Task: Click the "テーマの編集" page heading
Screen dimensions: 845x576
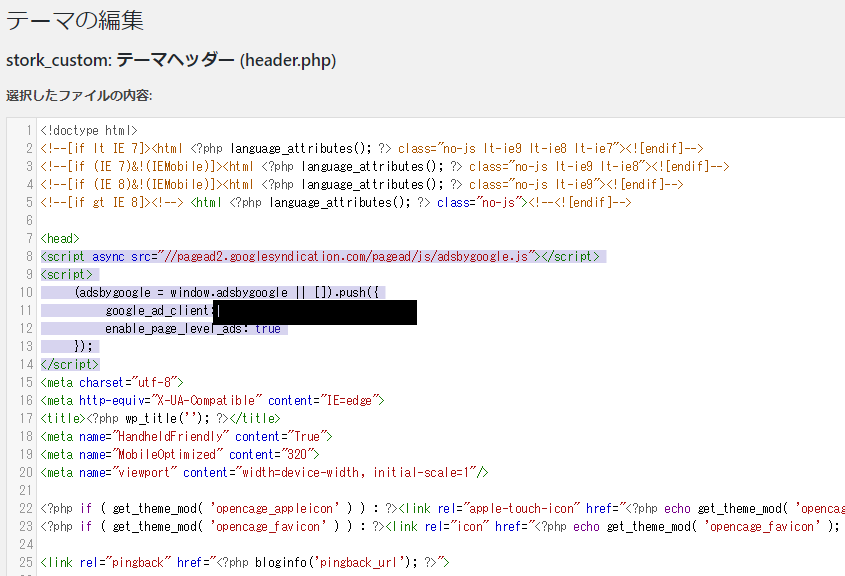Action: [75, 20]
